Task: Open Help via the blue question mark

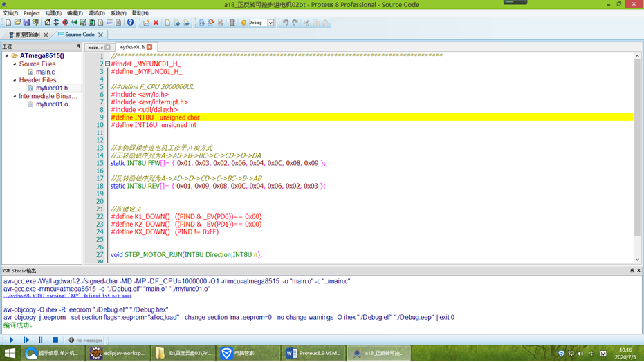Action: point(130,23)
